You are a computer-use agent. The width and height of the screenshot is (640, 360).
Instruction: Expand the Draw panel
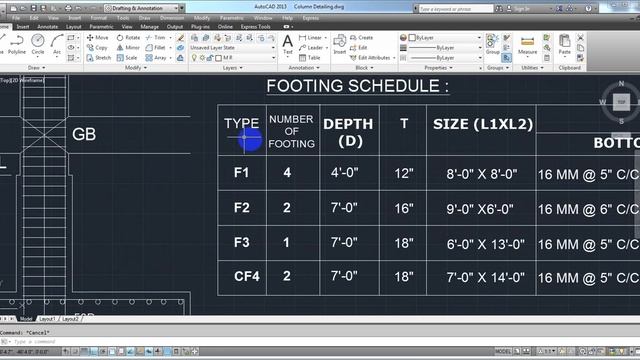point(36,68)
